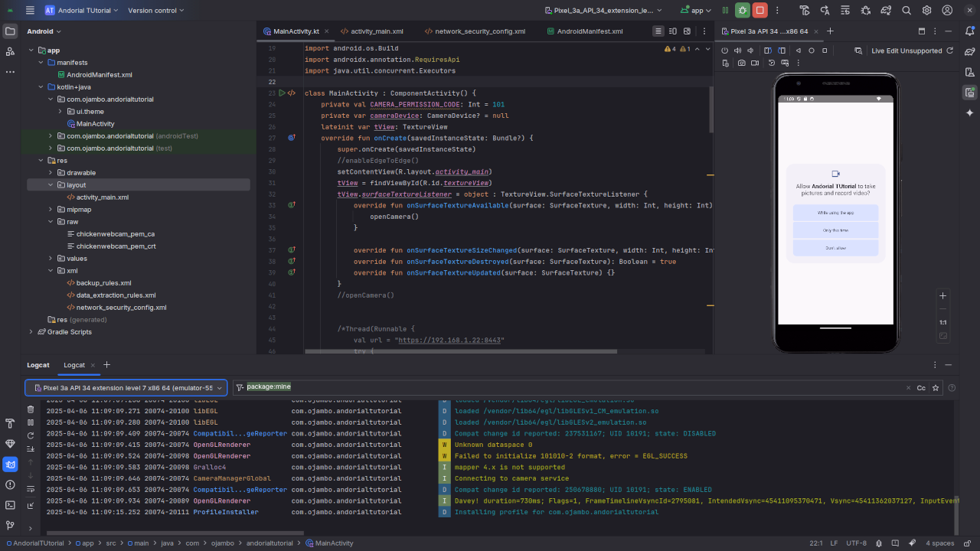Open the Notifications bell icon
Image resolution: width=980 pixels, height=551 pixels.
969,31
